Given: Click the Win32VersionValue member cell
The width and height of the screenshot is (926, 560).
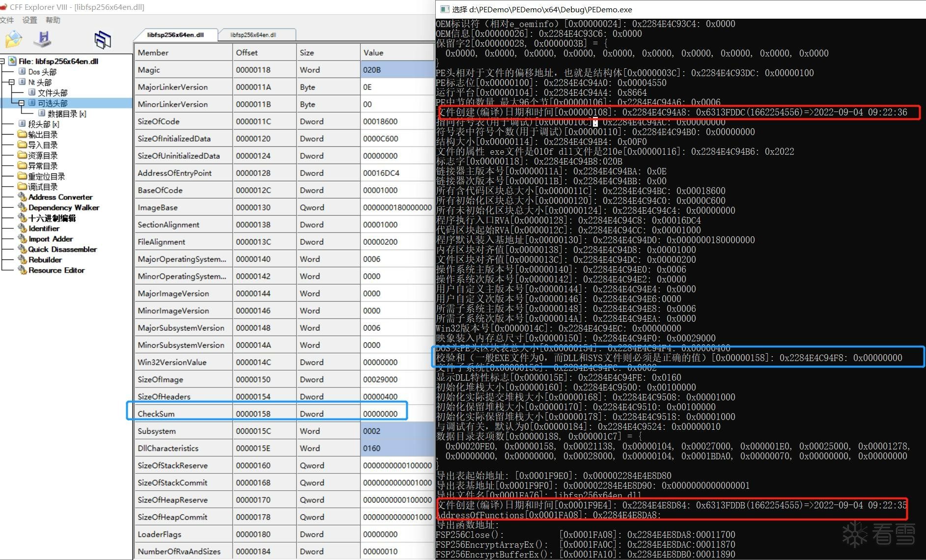Looking at the screenshot, I should [x=184, y=362].
